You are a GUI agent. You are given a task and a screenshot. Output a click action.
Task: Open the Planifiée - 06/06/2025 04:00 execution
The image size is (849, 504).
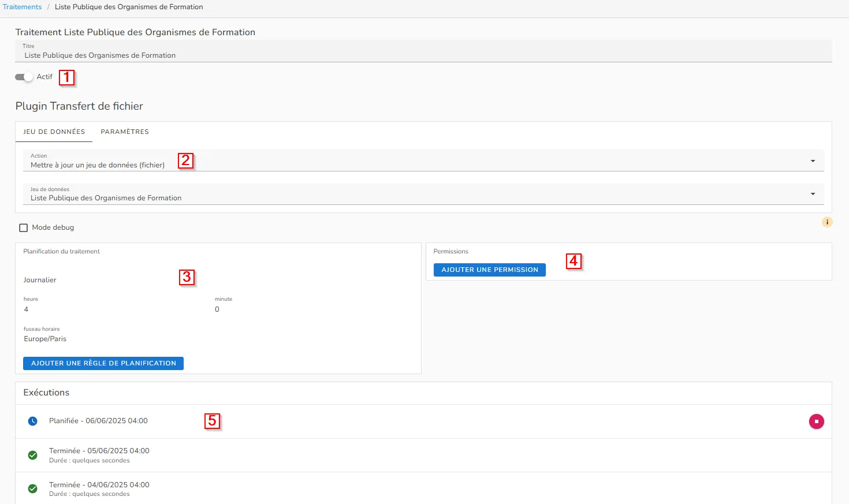click(x=423, y=421)
